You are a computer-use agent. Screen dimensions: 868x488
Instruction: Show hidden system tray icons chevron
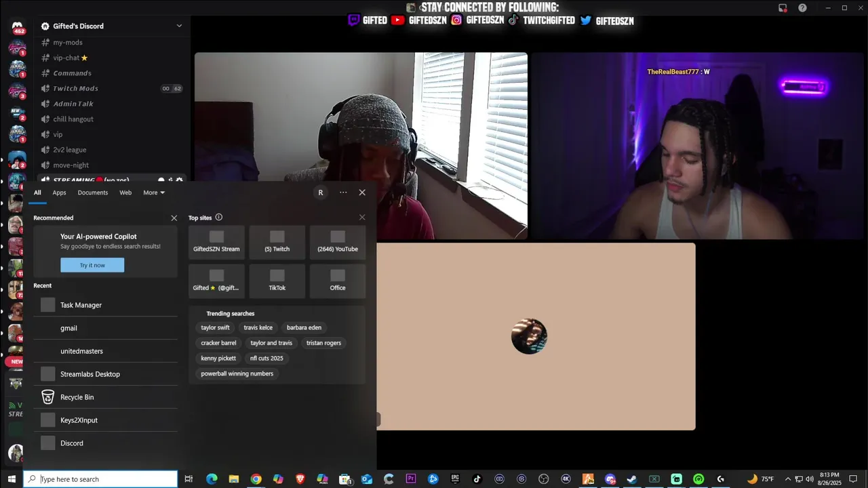pos(788,479)
